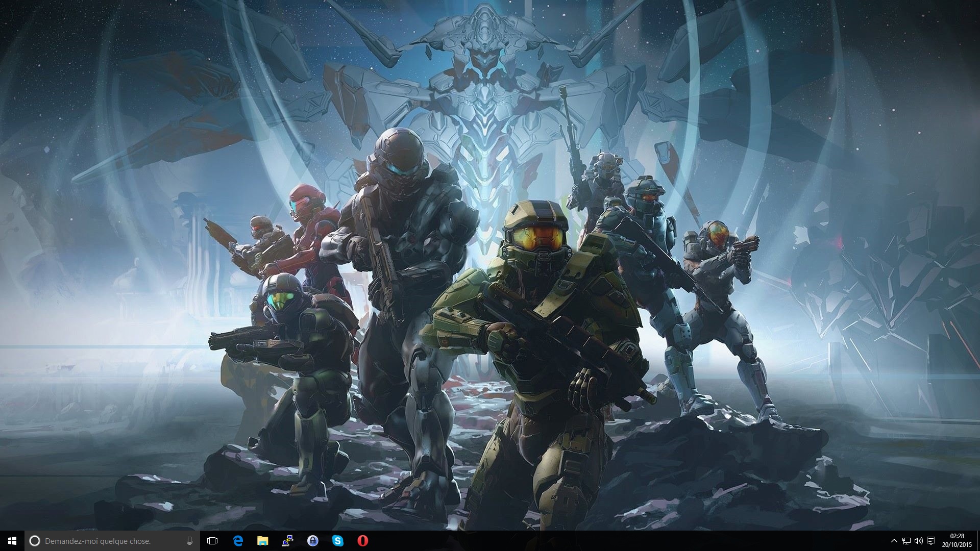This screenshot has width=980, height=551.
Task: Open the Windows Start menu
Action: tap(12, 541)
